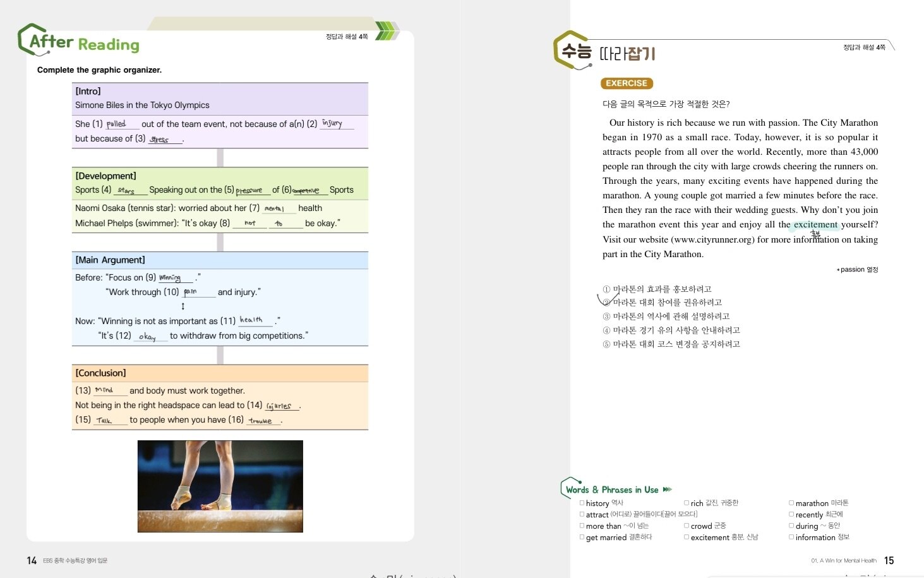Click blank (4) with handwritten stars
This screenshot has width=924, height=578.
(130, 190)
